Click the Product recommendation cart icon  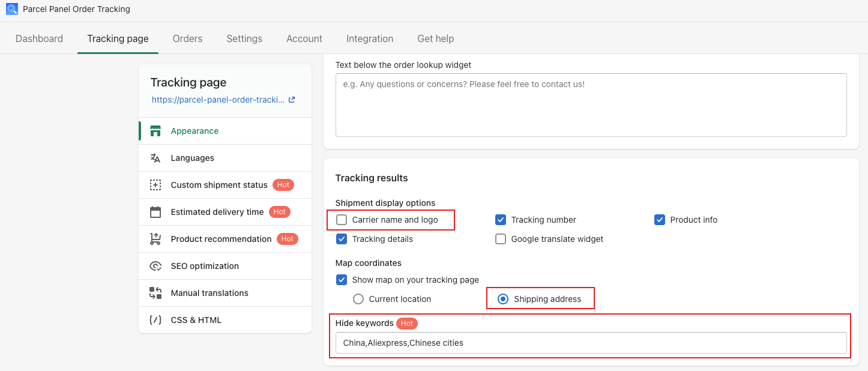[155, 239]
